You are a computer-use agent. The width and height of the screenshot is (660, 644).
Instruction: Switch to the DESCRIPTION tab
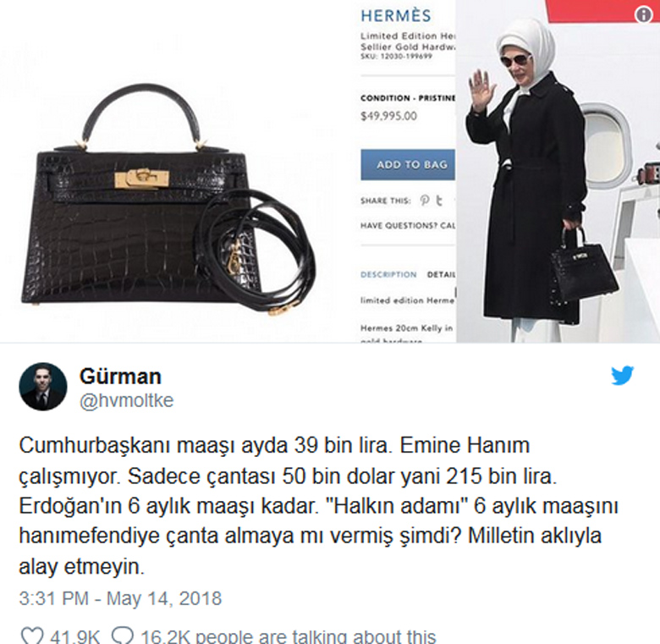388,274
